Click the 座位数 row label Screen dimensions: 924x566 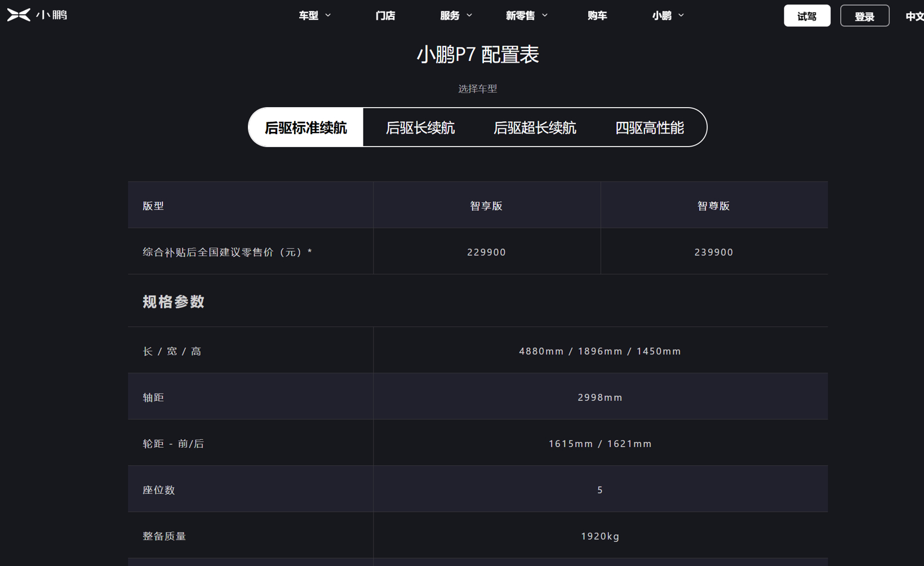159,490
